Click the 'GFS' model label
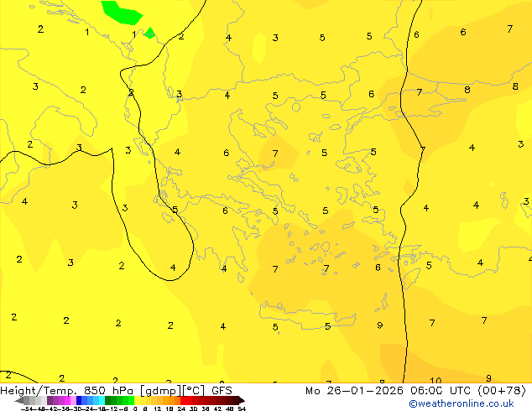532x411 pixels. [222, 390]
